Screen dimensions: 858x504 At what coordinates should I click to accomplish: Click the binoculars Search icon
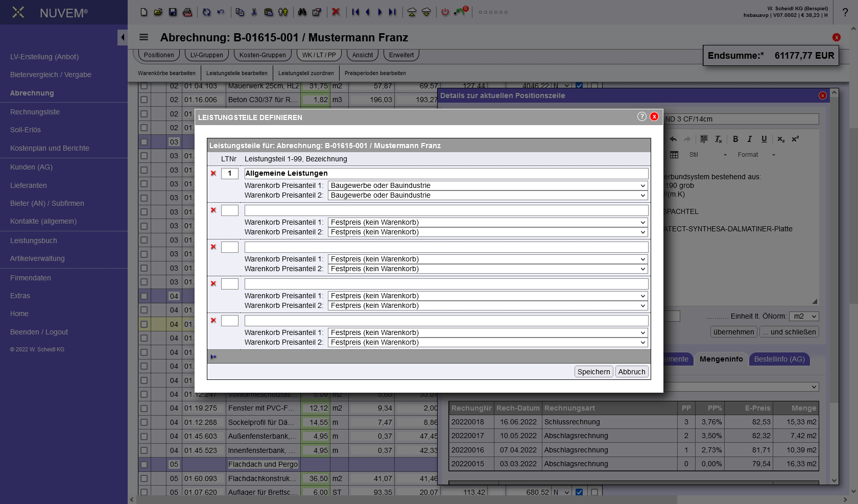302,12
